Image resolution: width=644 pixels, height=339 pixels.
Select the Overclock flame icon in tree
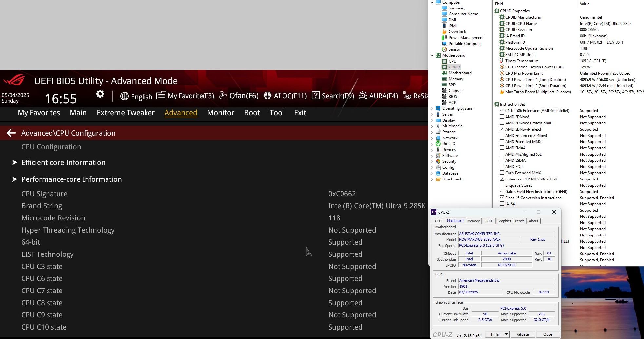(x=444, y=32)
